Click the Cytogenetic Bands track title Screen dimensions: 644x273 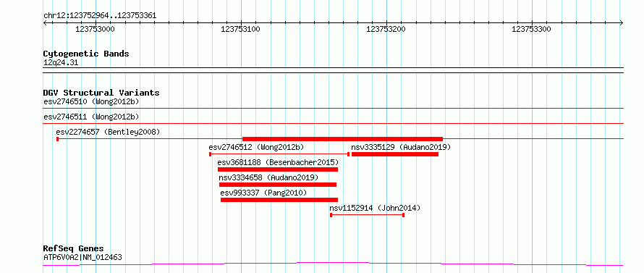coord(86,54)
